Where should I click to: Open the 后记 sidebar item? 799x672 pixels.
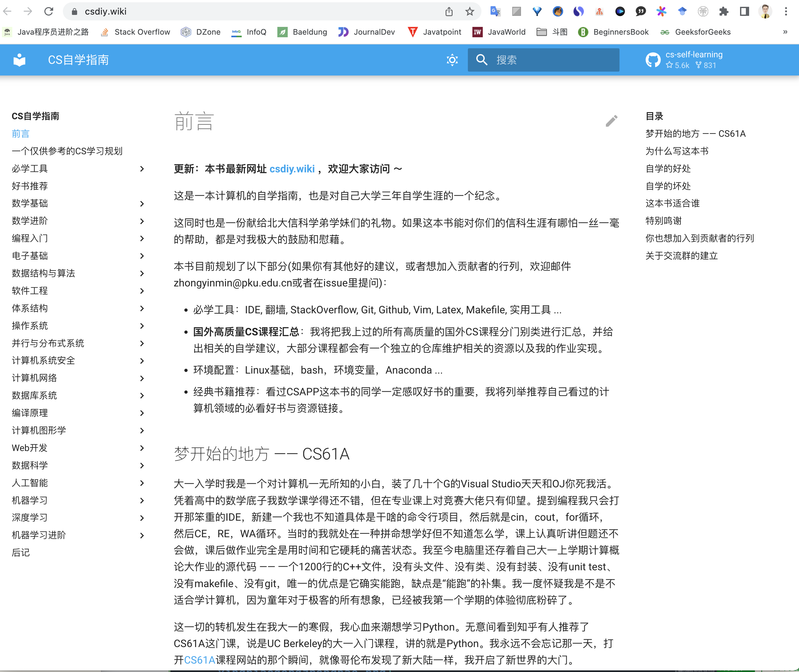[20, 552]
